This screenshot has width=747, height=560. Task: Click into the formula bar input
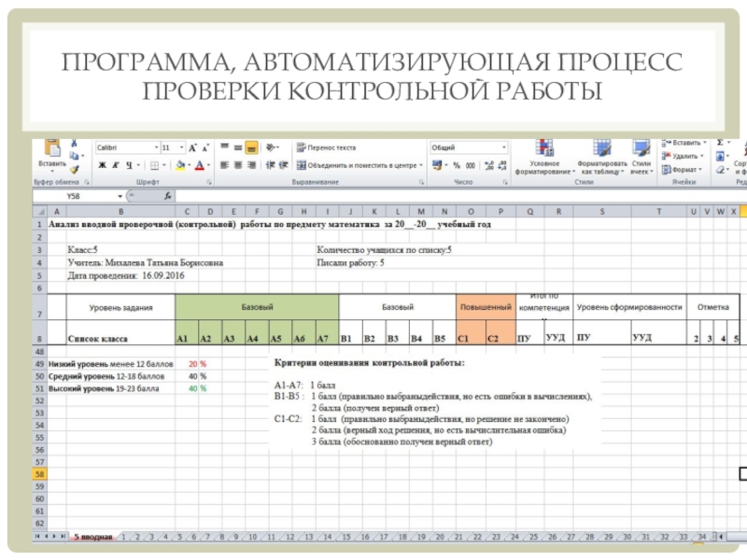tap(461, 196)
